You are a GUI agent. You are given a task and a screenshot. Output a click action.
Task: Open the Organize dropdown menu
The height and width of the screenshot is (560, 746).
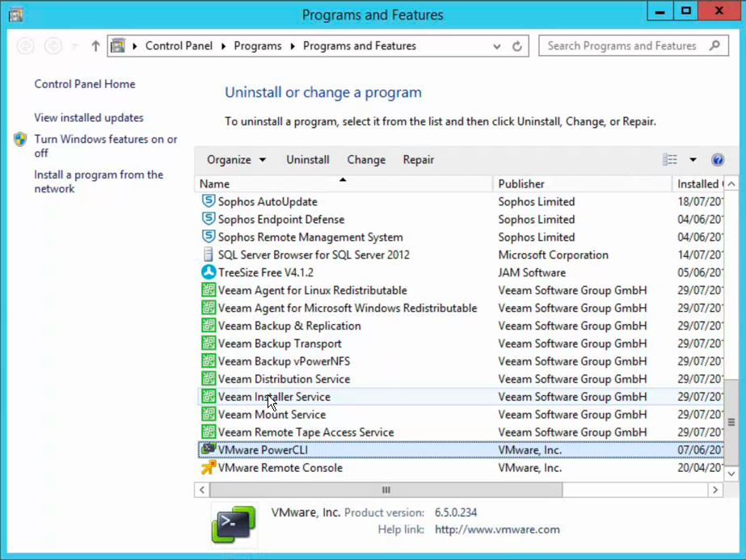point(235,159)
